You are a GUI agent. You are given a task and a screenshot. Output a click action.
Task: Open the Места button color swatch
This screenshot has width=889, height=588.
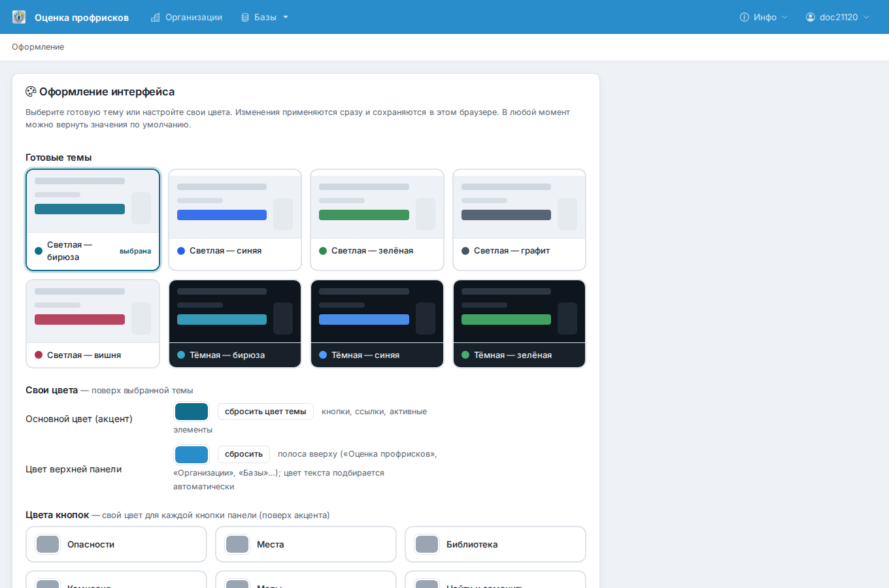(x=237, y=544)
